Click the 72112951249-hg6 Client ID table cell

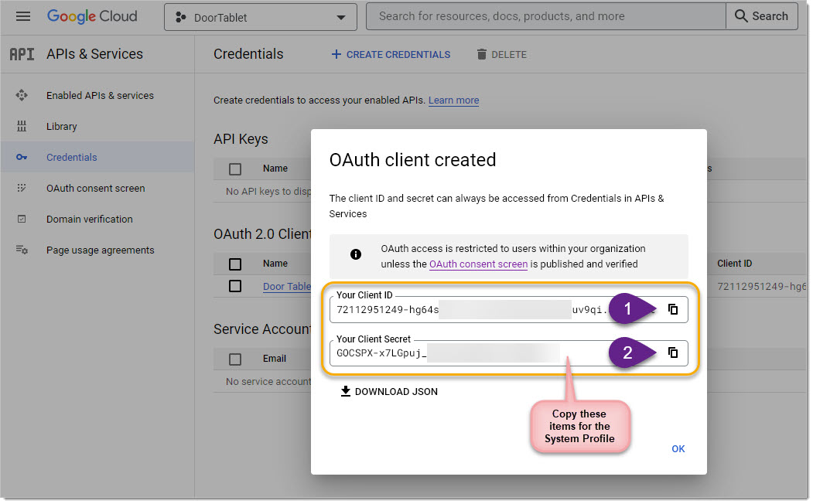[762, 287]
